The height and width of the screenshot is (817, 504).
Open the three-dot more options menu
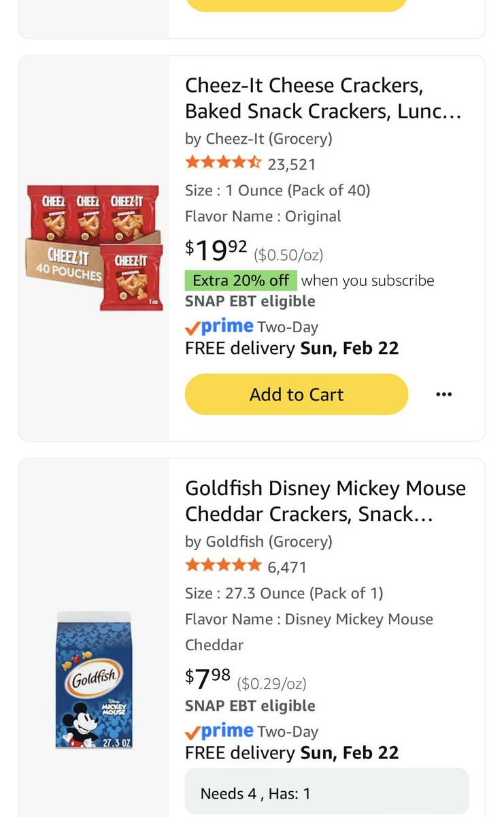point(443,394)
